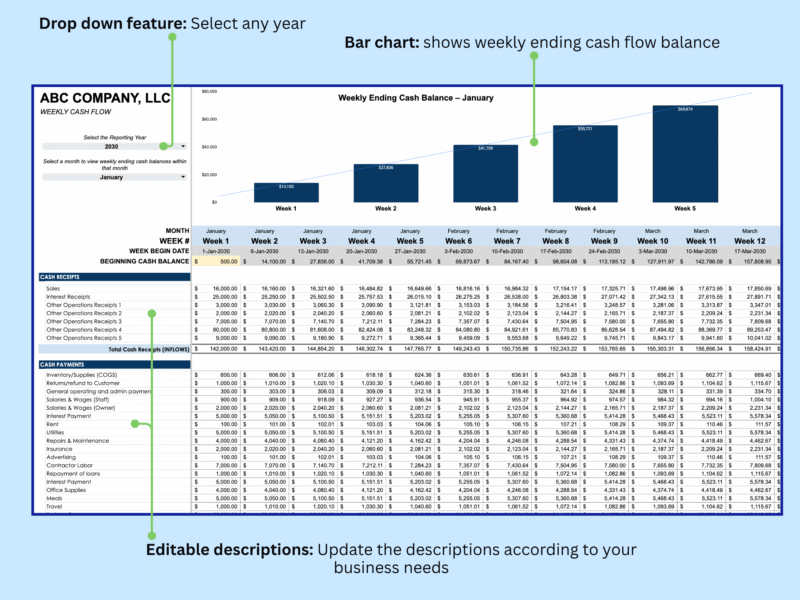The height and width of the screenshot is (600, 800).
Task: Select the Advertising description label
Action: (61, 457)
